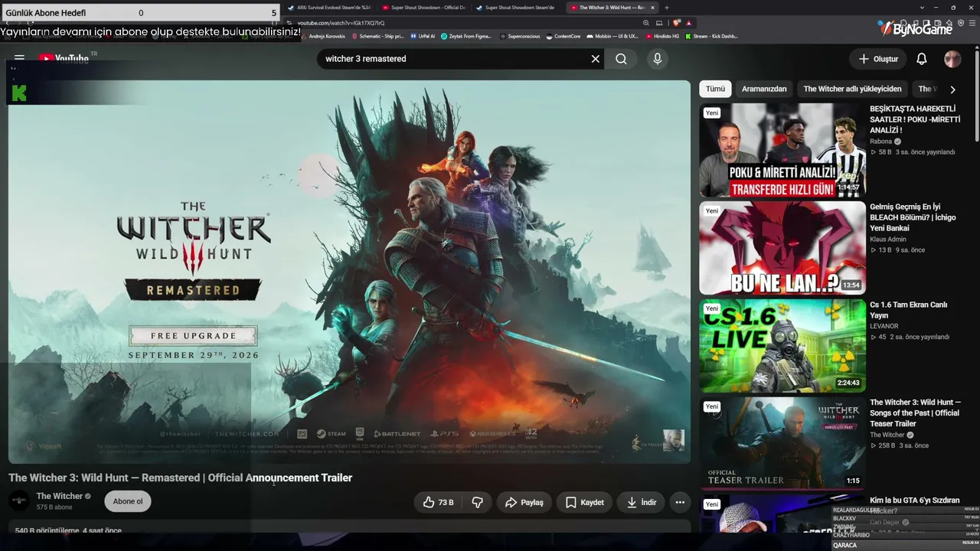
Task: Open the Brave shields icon in address bar
Action: (677, 23)
